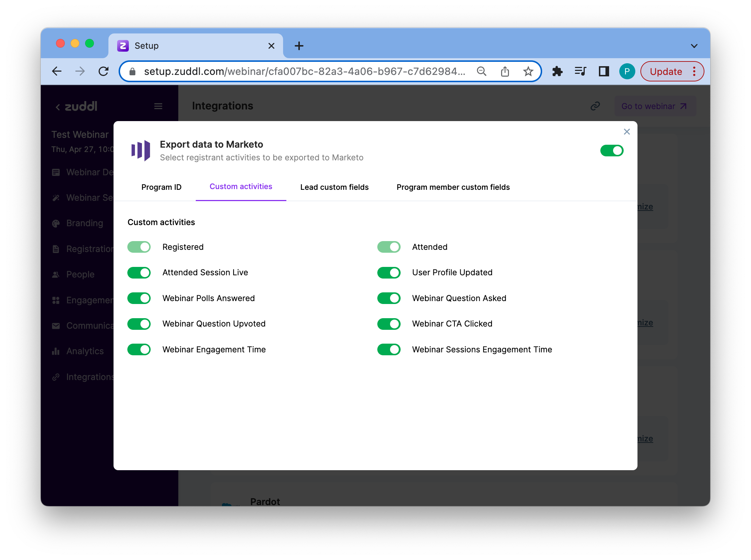Switch to the Program ID tab
The width and height of the screenshot is (751, 560).
[x=161, y=187]
